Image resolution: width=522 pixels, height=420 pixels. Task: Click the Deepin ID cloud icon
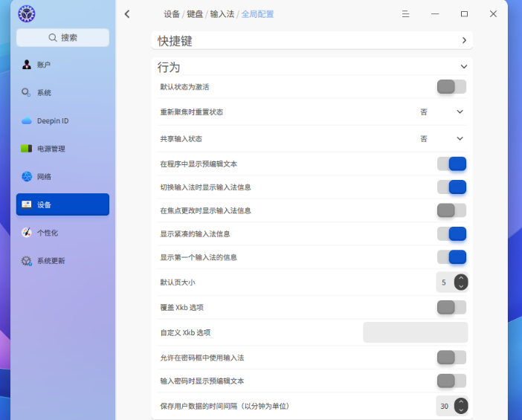27,121
